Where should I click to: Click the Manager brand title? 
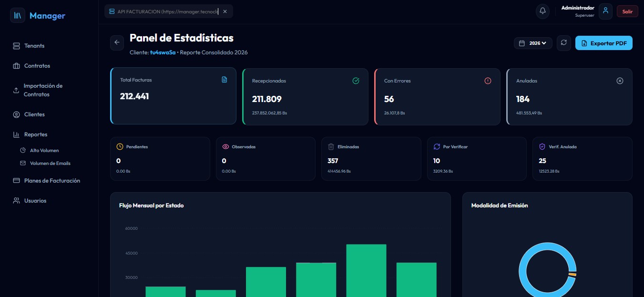tap(47, 16)
